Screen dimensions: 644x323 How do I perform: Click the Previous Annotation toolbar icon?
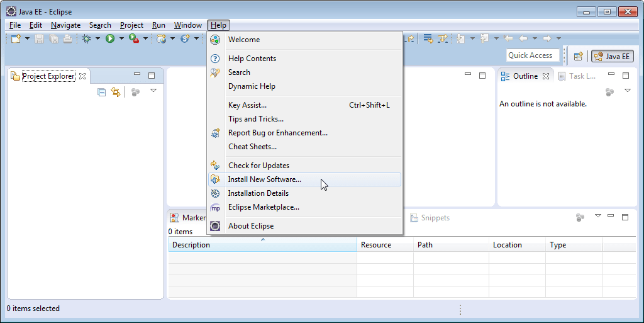pyautogui.click(x=485, y=38)
